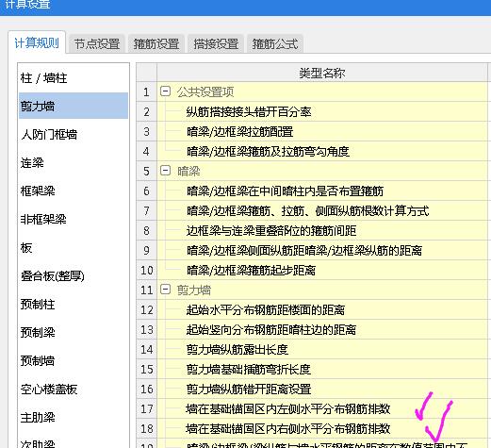
Task: Collapse the 暗梁 group in row 5
Action: click(x=165, y=171)
